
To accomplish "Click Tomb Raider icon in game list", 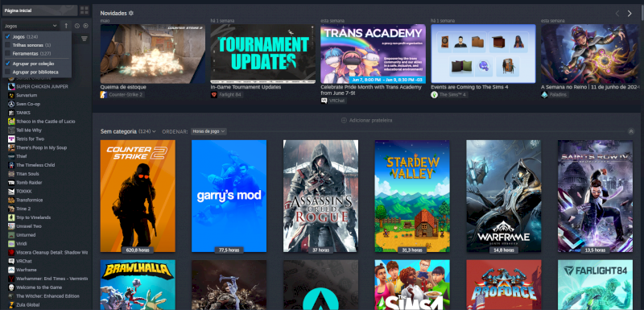I will point(11,182).
